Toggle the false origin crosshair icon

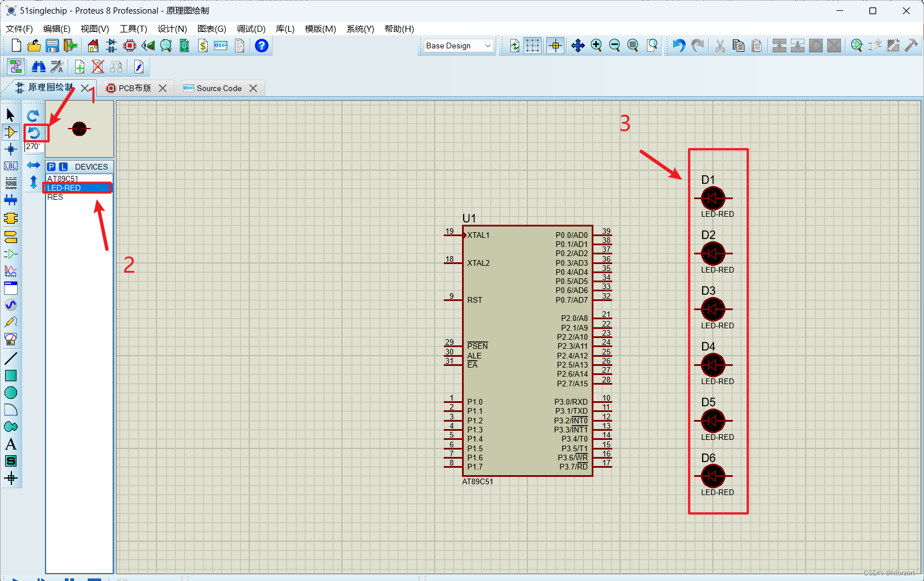point(555,46)
